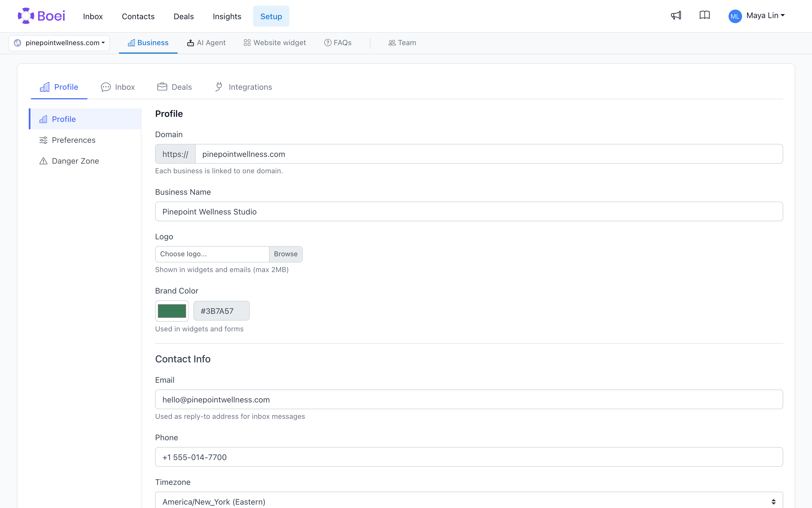Switch to the Business tab
The height and width of the screenshot is (508, 812).
pos(148,43)
